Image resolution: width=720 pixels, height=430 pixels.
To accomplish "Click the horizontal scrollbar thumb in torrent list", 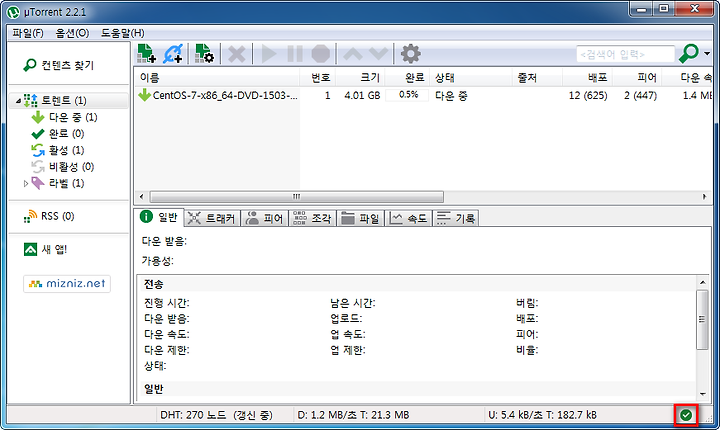I will point(297,197).
